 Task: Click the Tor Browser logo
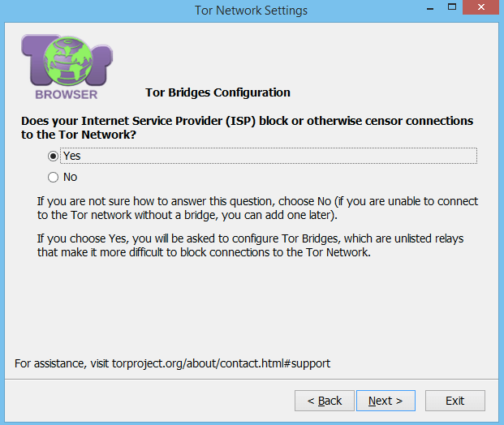(67, 67)
